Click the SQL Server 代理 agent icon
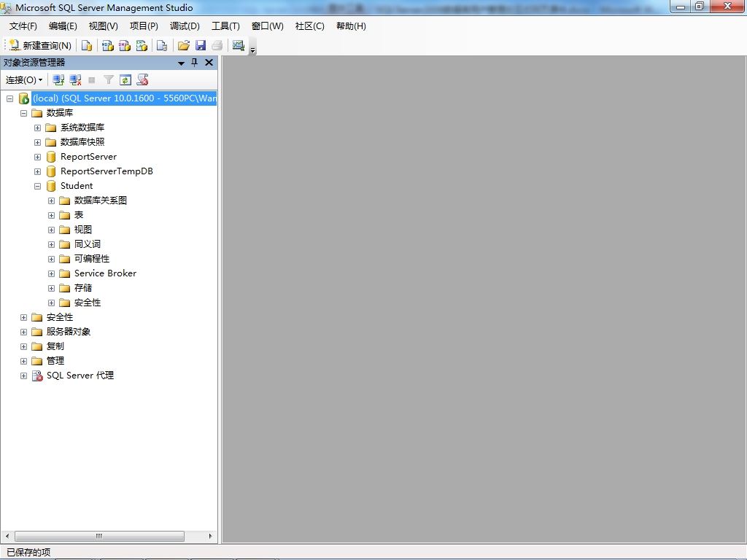The width and height of the screenshot is (747, 560). [37, 376]
